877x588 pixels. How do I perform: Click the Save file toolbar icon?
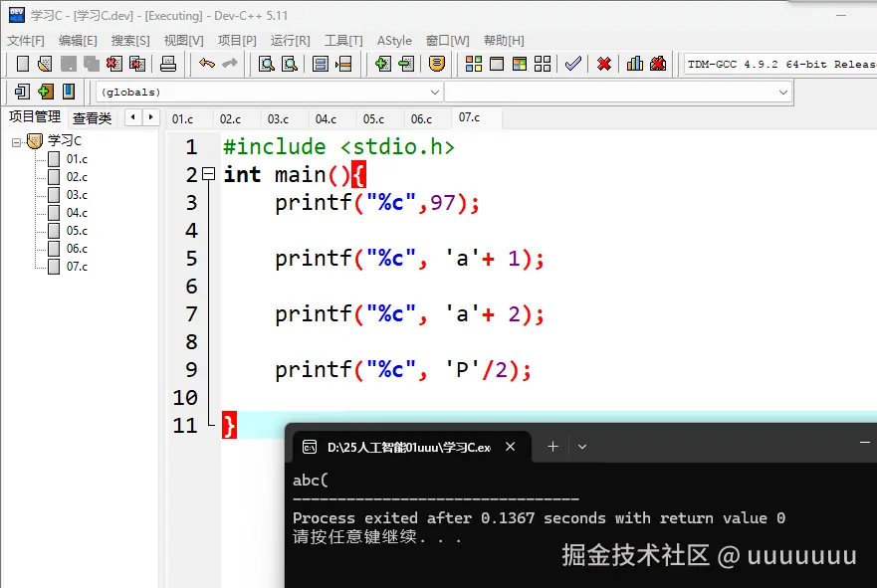[69, 64]
